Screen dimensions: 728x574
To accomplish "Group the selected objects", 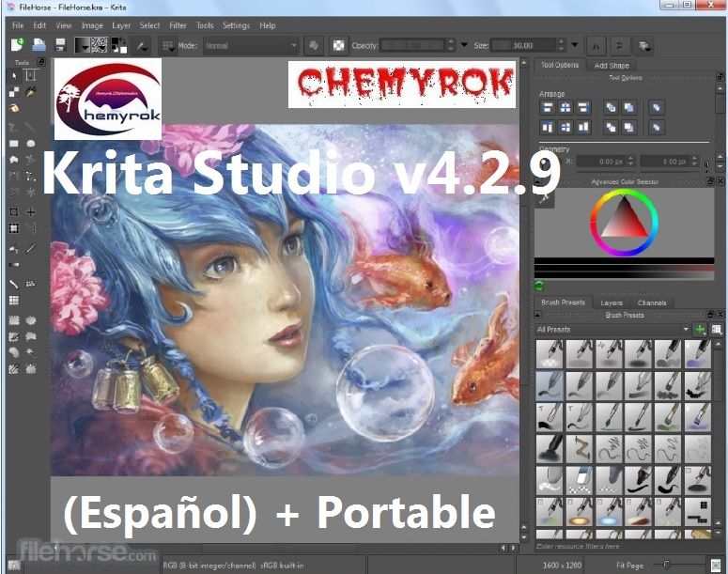I will click(x=656, y=108).
